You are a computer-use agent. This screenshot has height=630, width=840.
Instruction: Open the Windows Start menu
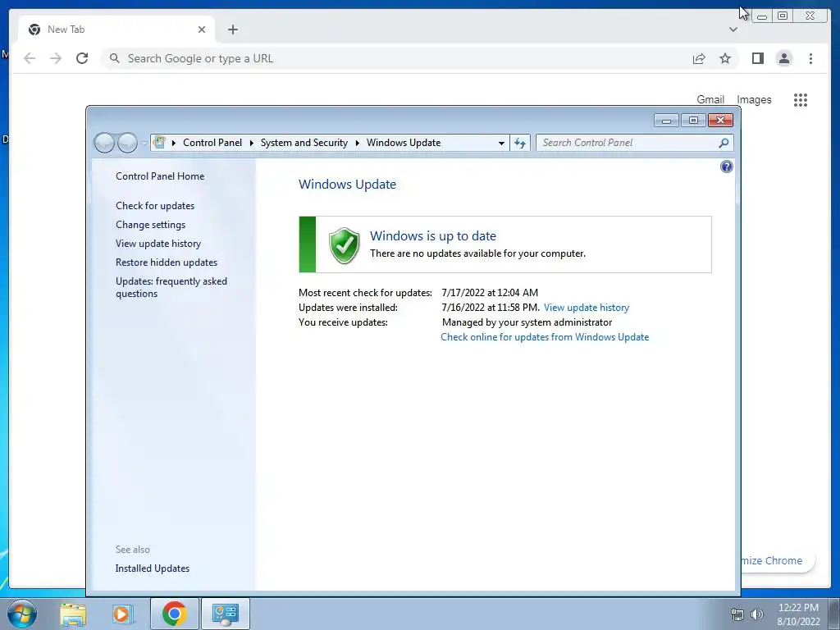[22, 614]
